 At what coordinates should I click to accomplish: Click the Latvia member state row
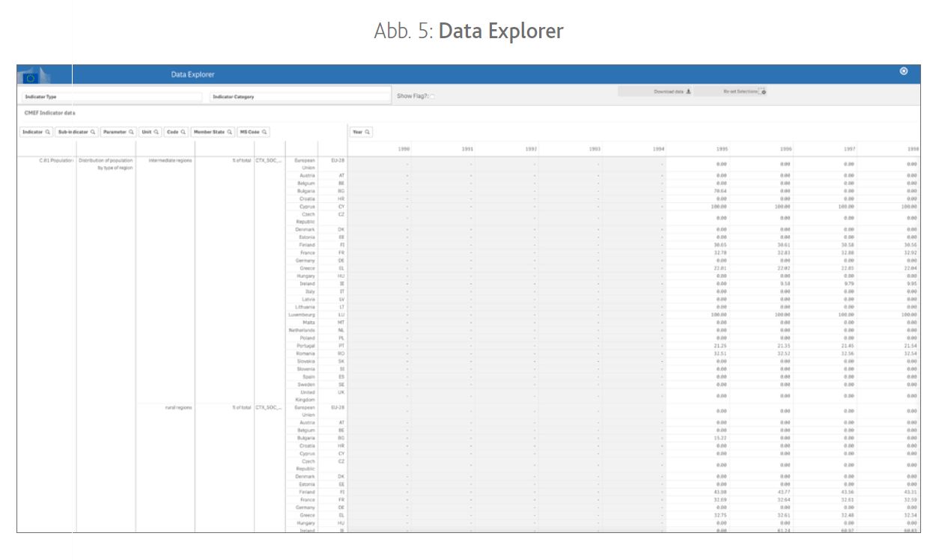[308, 299]
